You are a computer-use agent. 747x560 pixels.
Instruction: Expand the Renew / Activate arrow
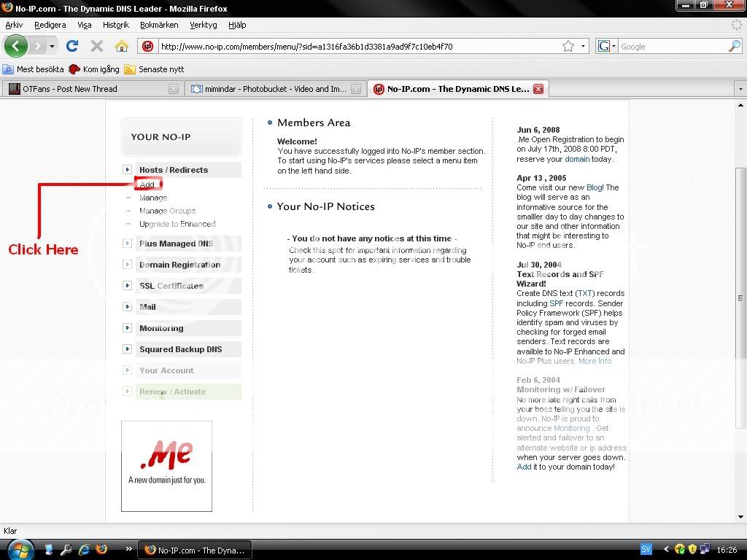coord(127,392)
